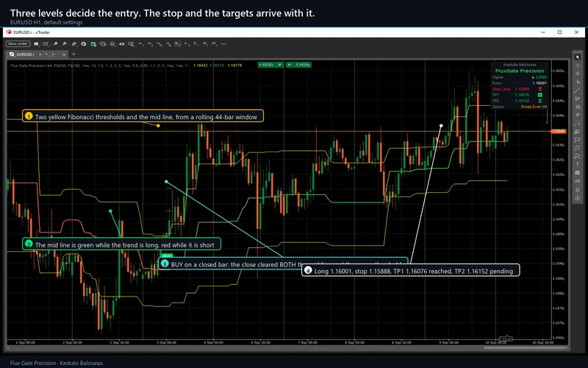The image size is (588, 368).
Task: Close the EURUSD.i chart tab
Action: [x=64, y=54]
